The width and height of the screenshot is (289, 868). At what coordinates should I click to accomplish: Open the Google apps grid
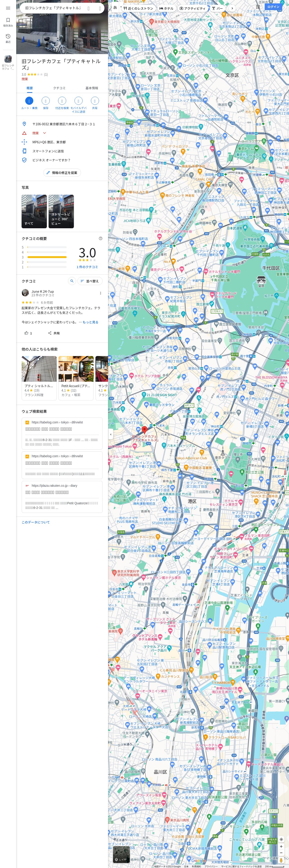pyautogui.click(x=258, y=7)
